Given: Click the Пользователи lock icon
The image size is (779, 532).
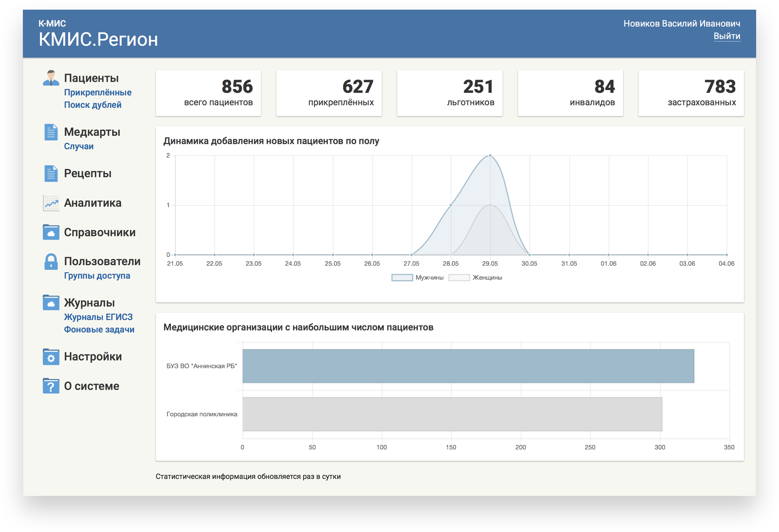Looking at the screenshot, I should point(51,261).
